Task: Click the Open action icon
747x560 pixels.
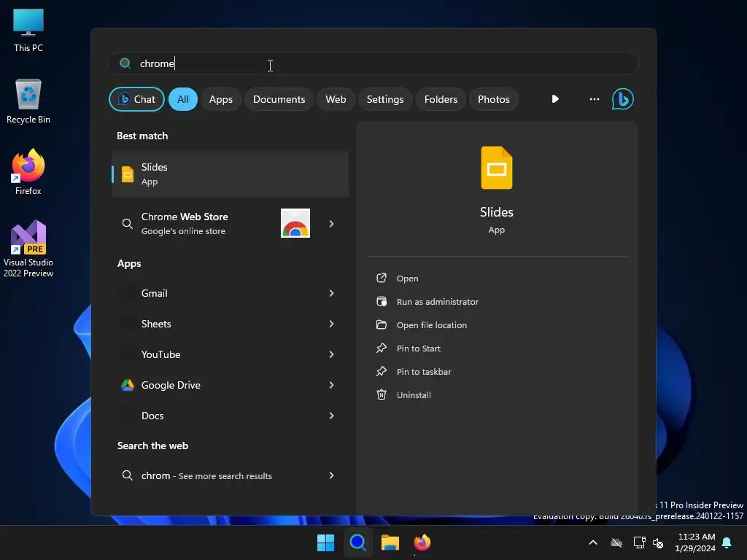Action: click(x=381, y=278)
